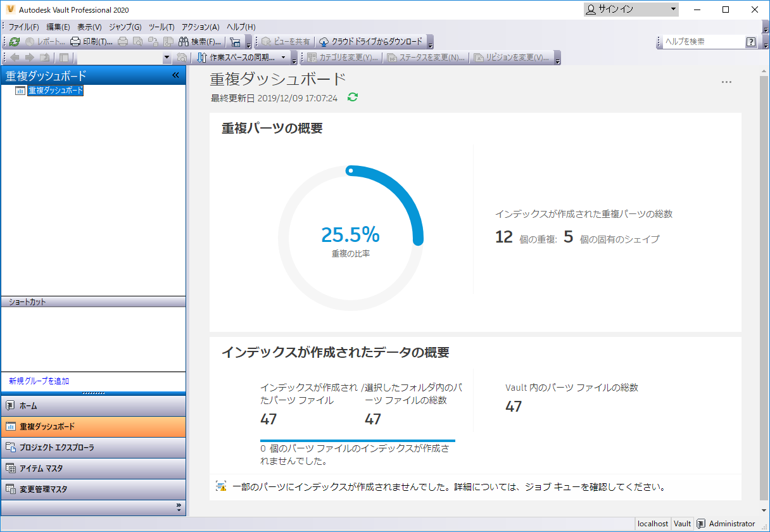The image size is (770, 532).
Task: Switch to 変更管理マスタ
Action: point(94,490)
